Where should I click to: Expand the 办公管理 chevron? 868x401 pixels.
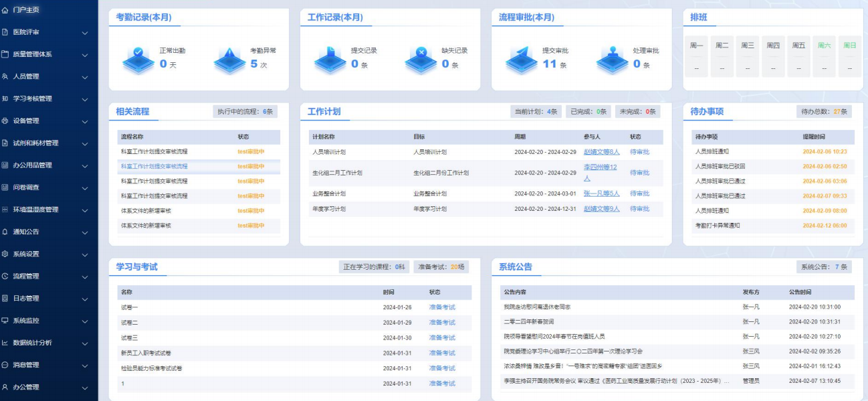coord(85,388)
